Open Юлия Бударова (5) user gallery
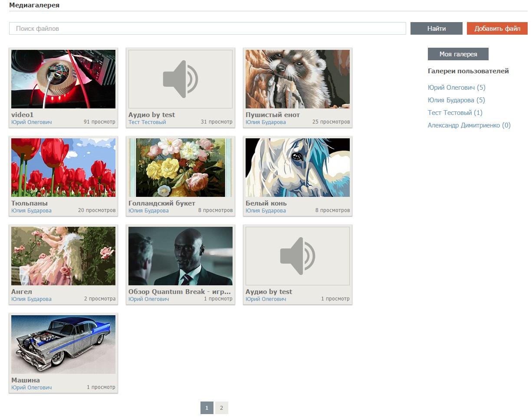Screen dimensions: 532x418 coord(456,100)
